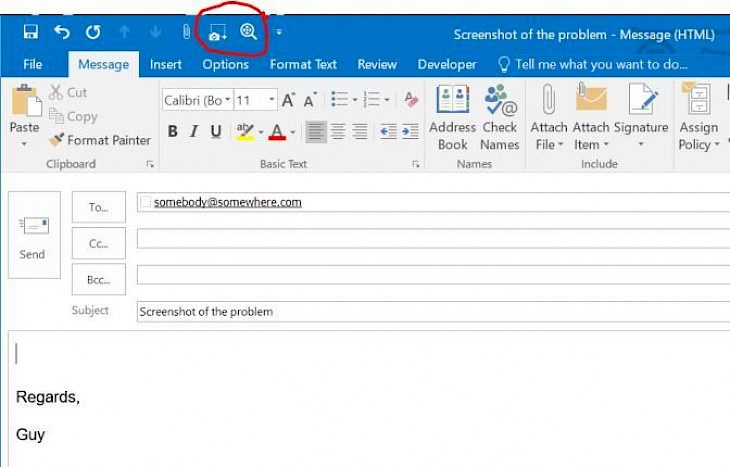Screen dimensions: 730x467
Task: Center the text
Action: (338, 132)
